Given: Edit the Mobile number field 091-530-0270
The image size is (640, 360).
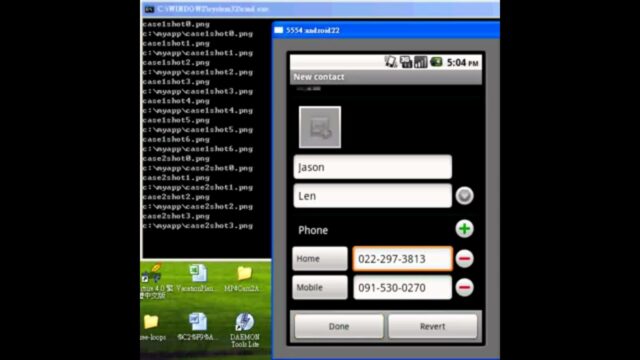Looking at the screenshot, I should tap(403, 288).
